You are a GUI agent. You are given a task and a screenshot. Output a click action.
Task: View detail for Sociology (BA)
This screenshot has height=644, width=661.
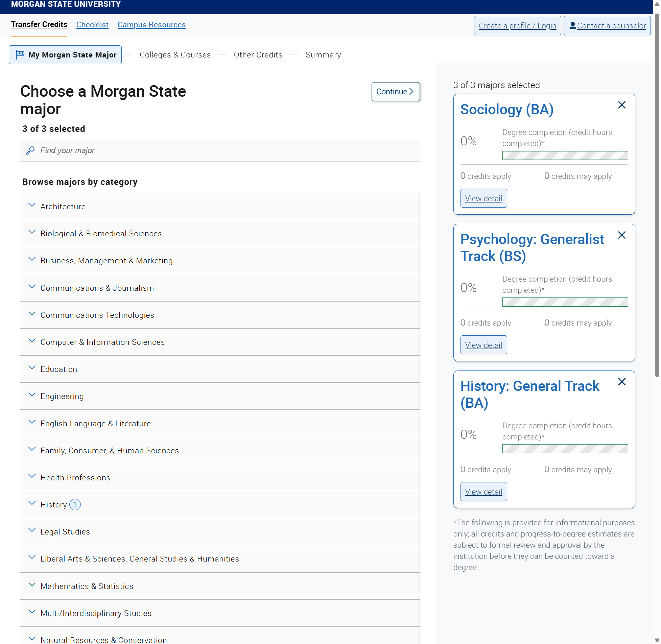[483, 198]
